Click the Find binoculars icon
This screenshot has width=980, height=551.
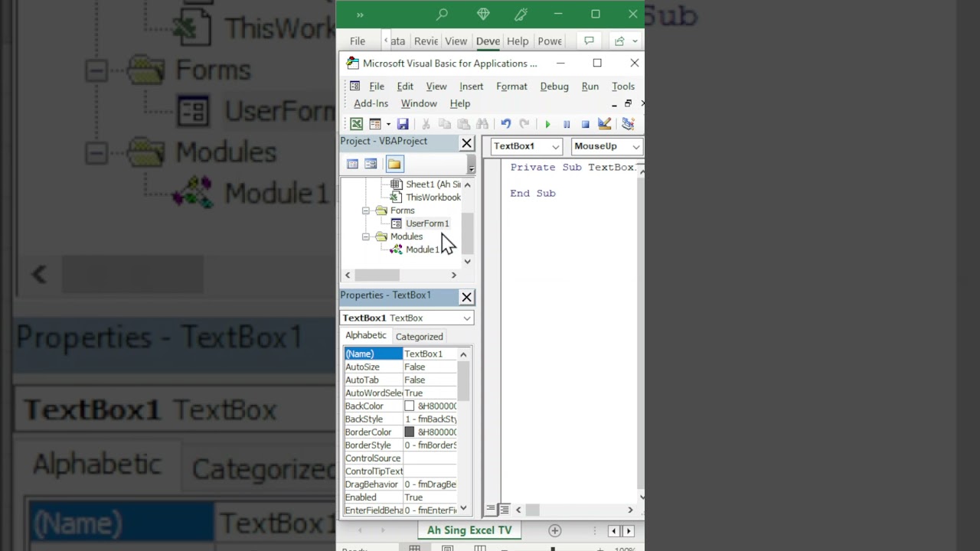pyautogui.click(x=482, y=124)
